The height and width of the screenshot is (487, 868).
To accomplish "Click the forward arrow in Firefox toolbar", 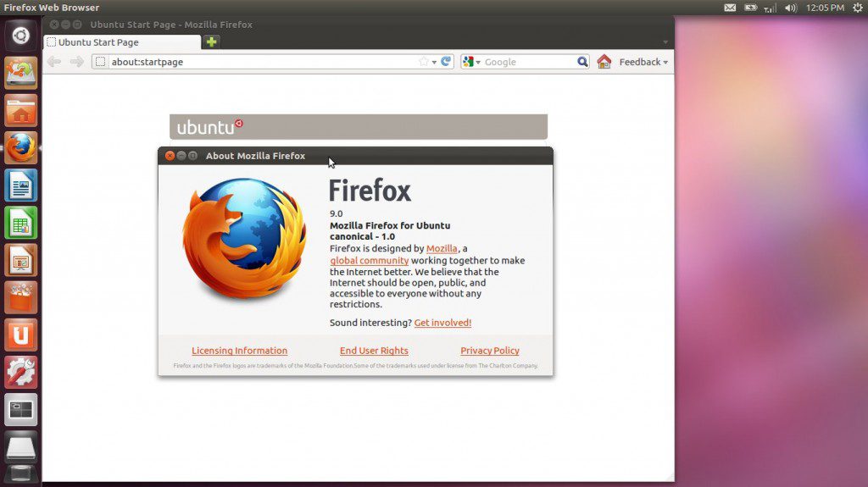I will point(77,62).
